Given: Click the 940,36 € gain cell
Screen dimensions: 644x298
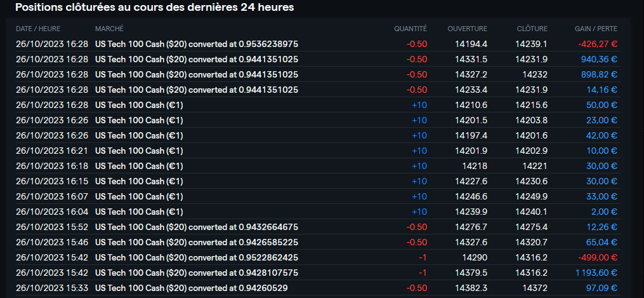Looking at the screenshot, I should coord(599,59).
